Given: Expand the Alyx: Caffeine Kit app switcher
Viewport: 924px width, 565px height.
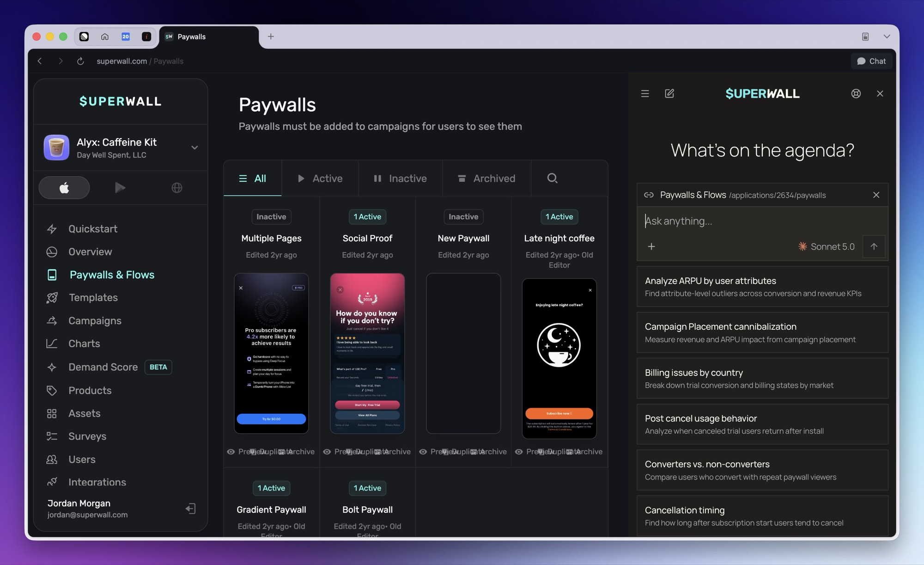Looking at the screenshot, I should pyautogui.click(x=195, y=147).
